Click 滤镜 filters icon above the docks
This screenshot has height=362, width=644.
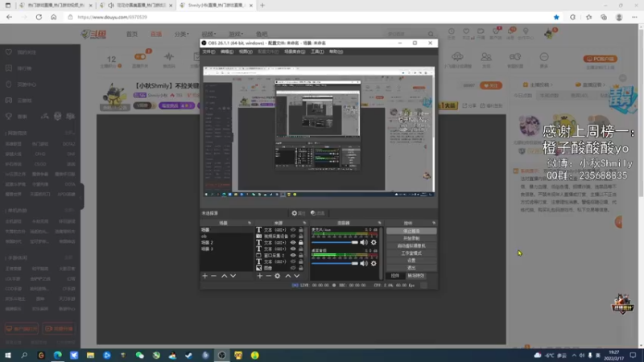point(317,213)
